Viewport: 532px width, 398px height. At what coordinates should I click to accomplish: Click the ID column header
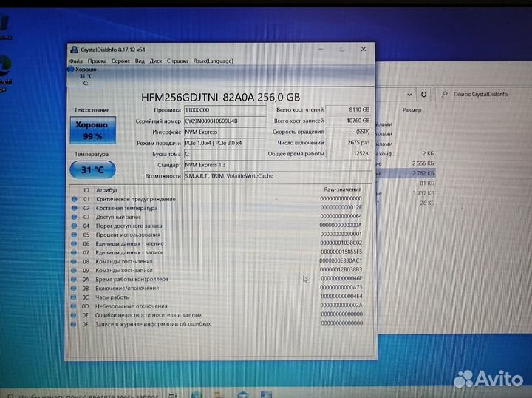(86, 190)
